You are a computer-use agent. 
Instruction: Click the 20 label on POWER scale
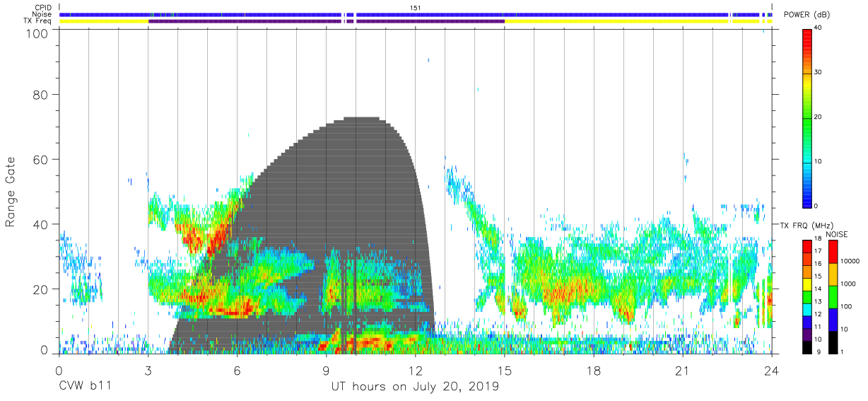(819, 117)
